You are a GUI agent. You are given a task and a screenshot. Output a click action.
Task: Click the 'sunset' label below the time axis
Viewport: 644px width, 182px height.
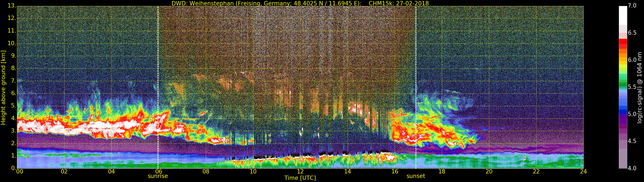click(x=416, y=176)
